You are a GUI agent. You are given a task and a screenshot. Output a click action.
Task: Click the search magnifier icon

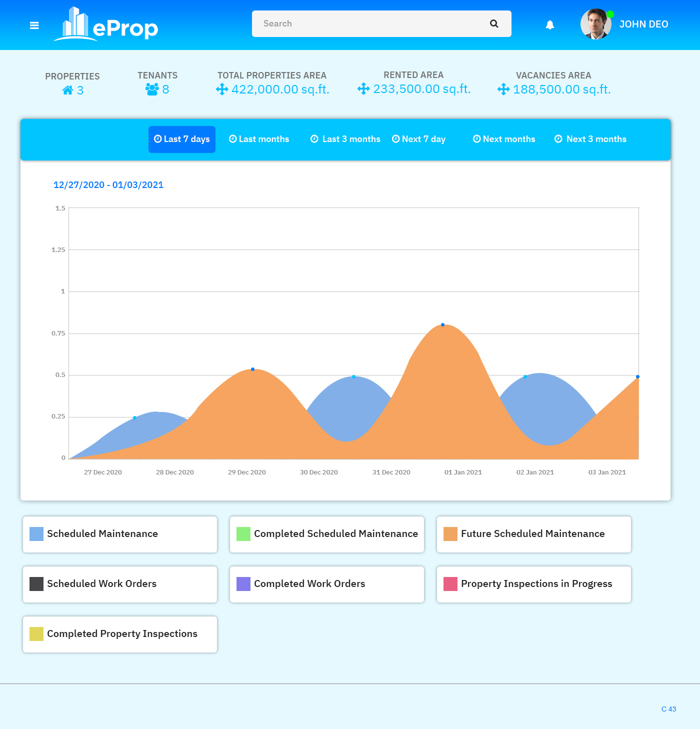click(x=494, y=23)
